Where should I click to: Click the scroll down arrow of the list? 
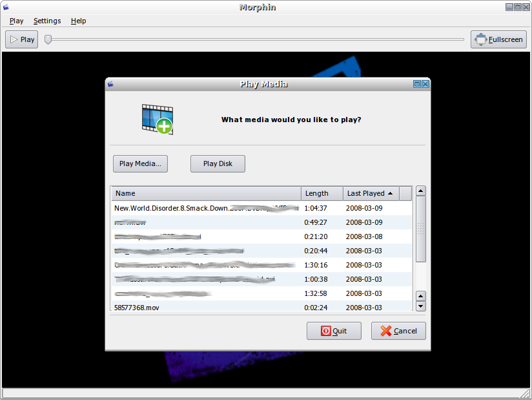[421, 306]
